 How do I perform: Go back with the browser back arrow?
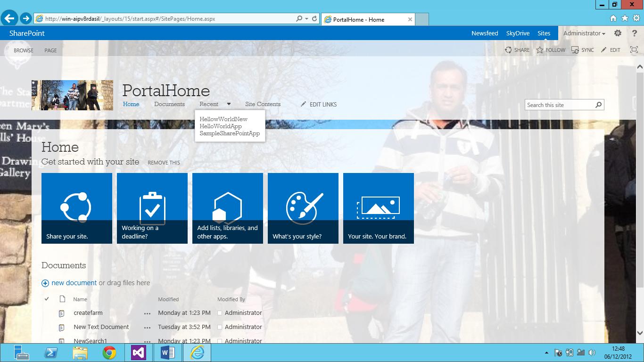click(x=9, y=18)
